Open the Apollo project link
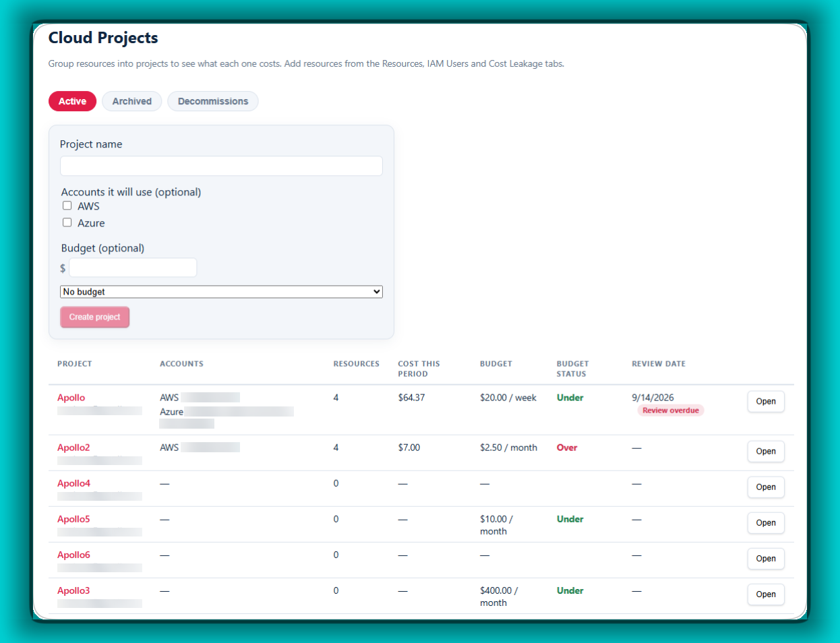 point(71,398)
